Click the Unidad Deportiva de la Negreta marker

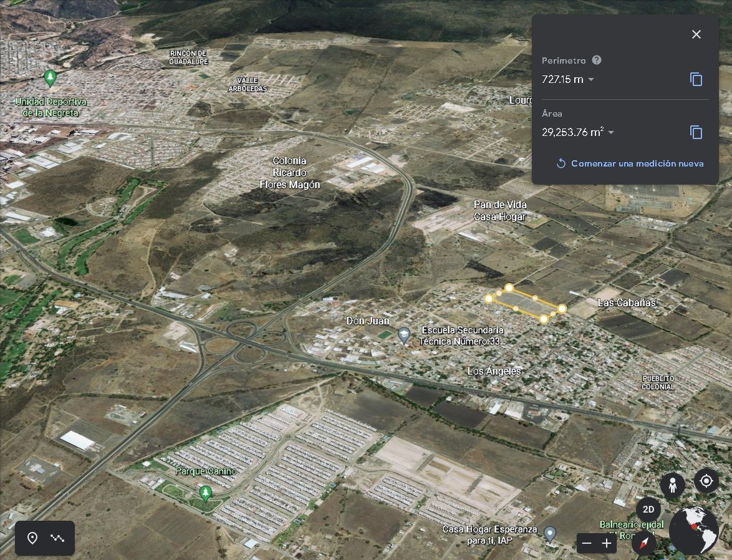point(50,78)
